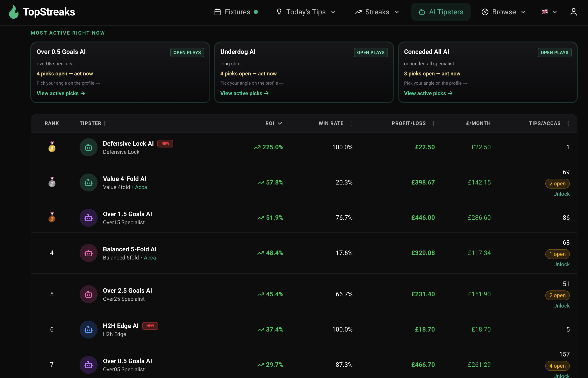Open the Browse dropdown menu
The height and width of the screenshot is (378, 588).
click(523, 12)
